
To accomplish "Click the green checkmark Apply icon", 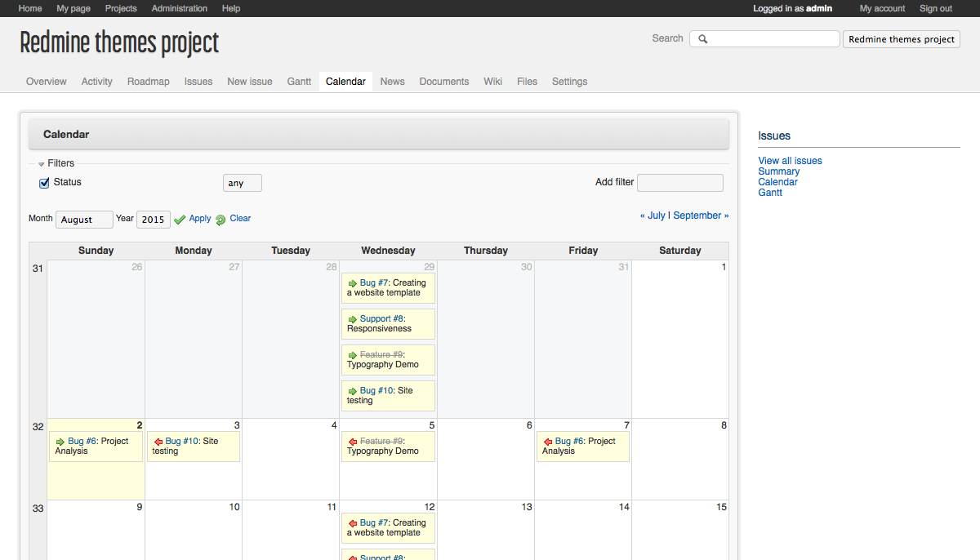I will click(180, 220).
